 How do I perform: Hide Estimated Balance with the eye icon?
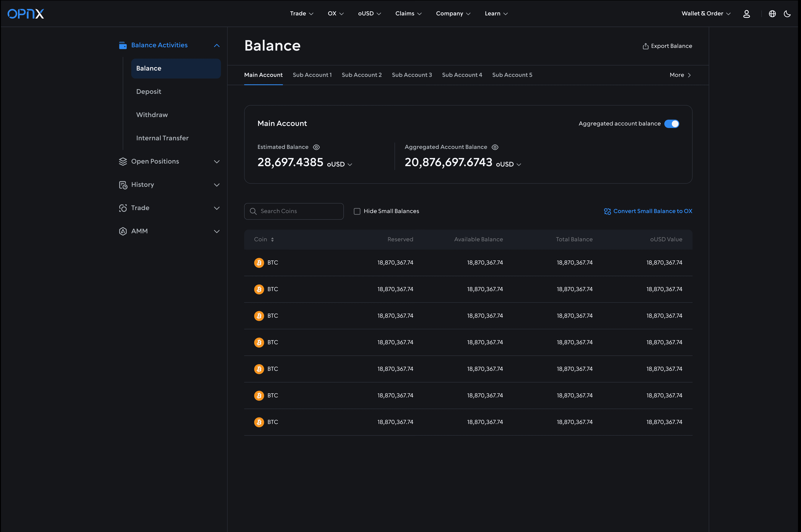coord(316,147)
